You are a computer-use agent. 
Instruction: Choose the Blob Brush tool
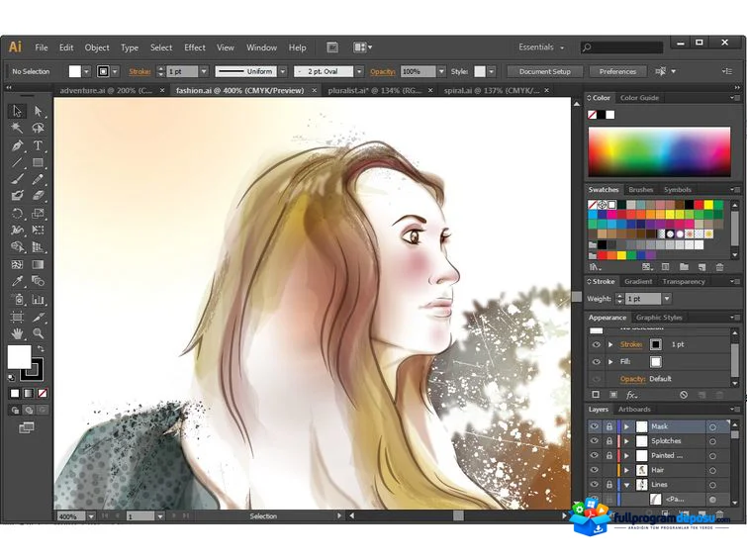17,196
